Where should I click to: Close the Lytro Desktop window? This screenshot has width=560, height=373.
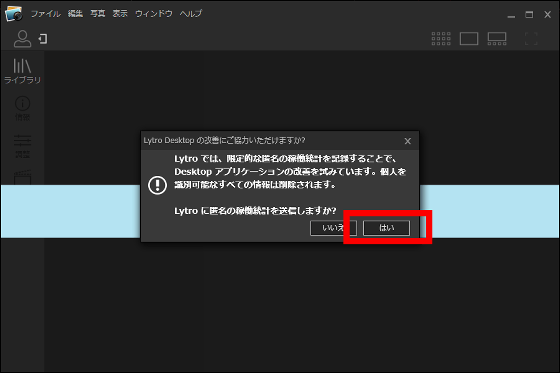point(548,15)
